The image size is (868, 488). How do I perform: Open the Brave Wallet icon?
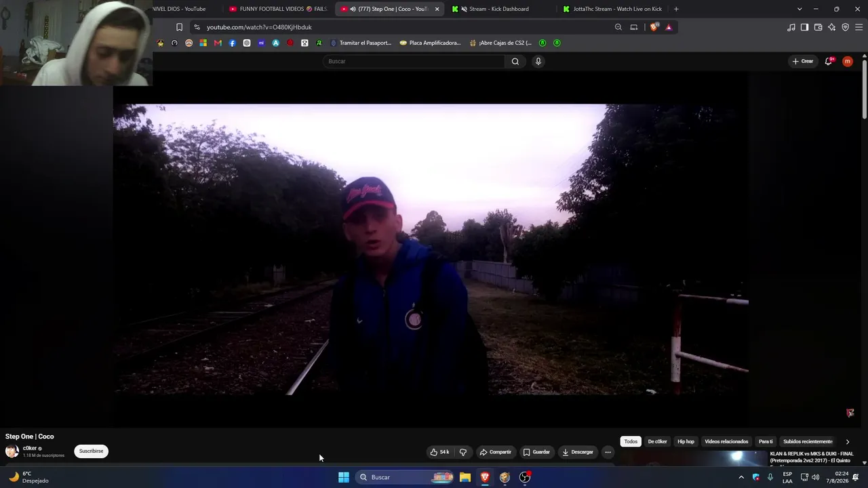coord(818,27)
